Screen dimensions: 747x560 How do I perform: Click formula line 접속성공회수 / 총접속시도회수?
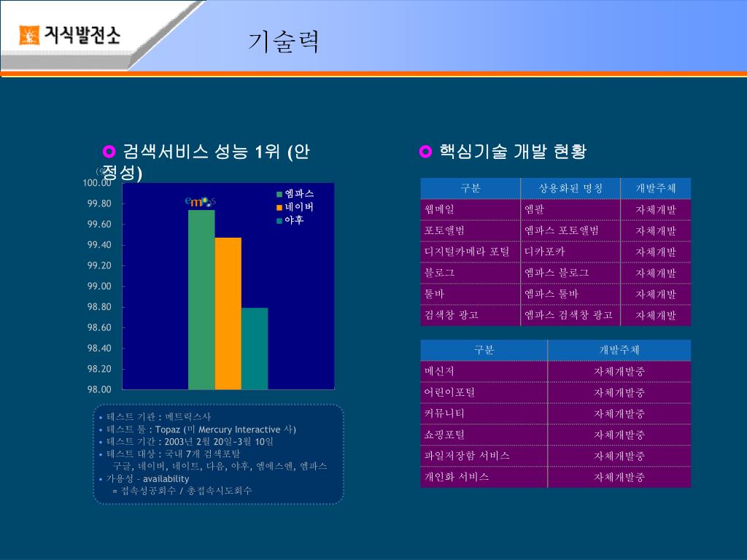click(182, 491)
